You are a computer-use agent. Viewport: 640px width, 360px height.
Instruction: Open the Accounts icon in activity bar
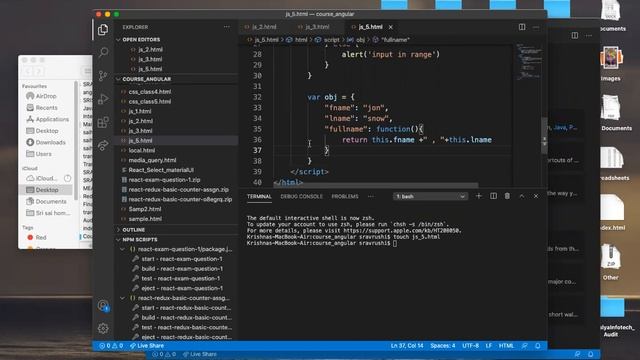tap(103, 305)
